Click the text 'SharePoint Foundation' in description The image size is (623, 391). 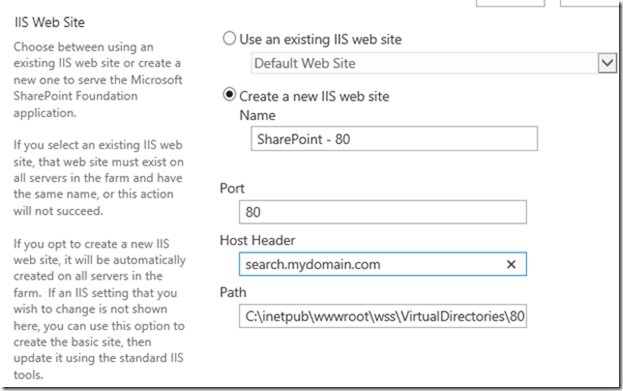point(75,96)
